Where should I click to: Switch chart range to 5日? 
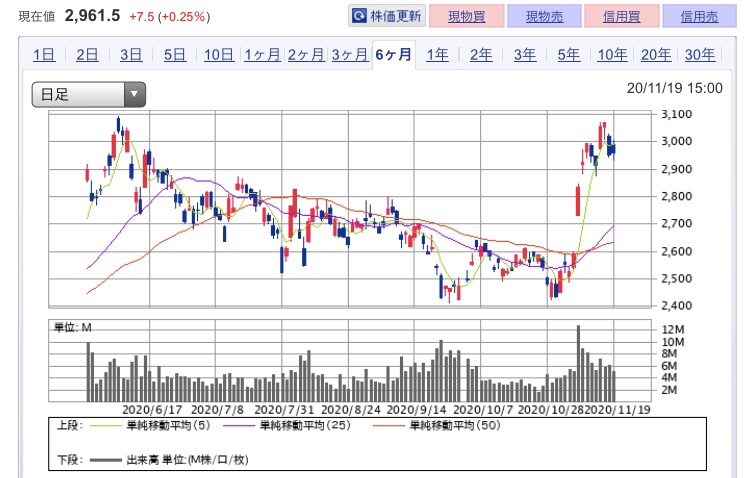[x=175, y=55]
